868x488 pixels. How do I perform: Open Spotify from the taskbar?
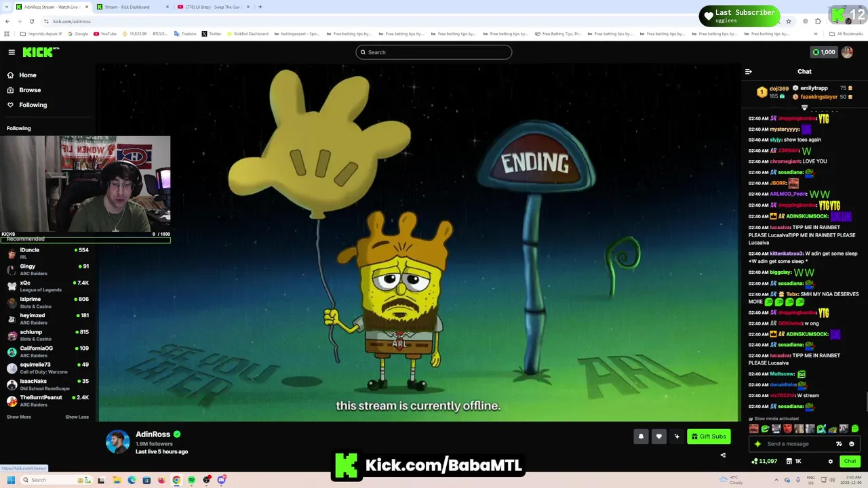191,480
